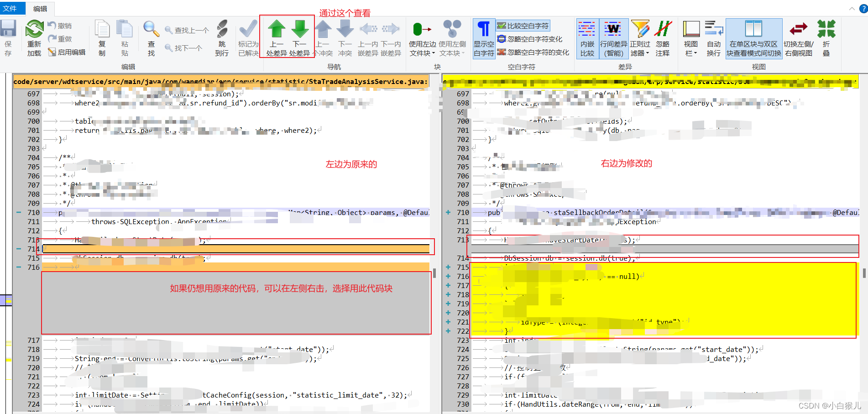Screen dimensions: 868x414
Task: Click the orange empty line 714 in left pane
Action: pos(235,249)
